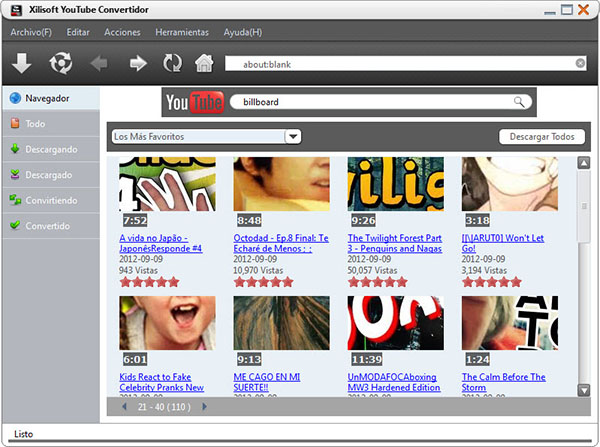The width and height of the screenshot is (600, 447).
Task: Go forward with the right arrow icon
Action: [138, 63]
